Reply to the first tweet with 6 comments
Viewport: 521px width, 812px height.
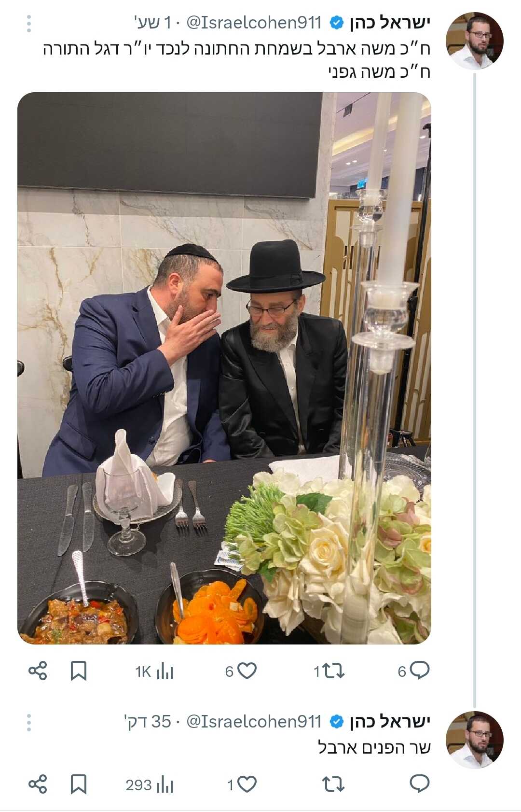click(x=413, y=671)
